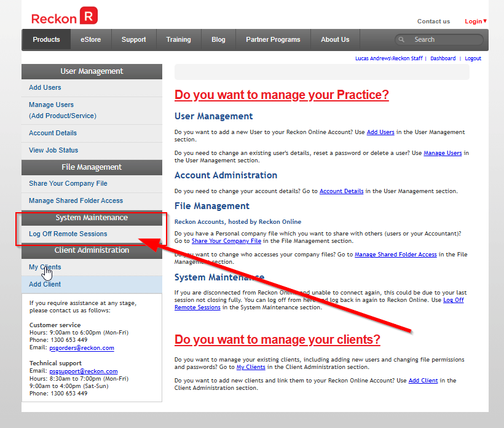
Task: Click the search magnifier icon
Action: coord(401,39)
